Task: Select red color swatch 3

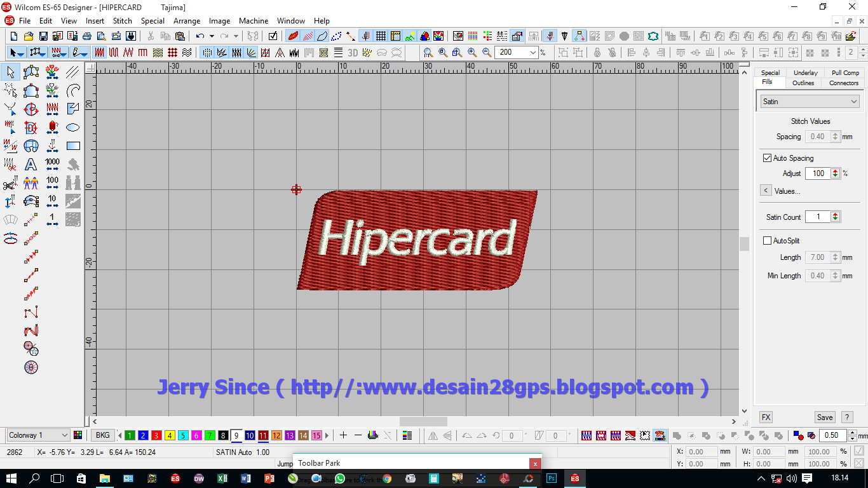Action: (156, 435)
